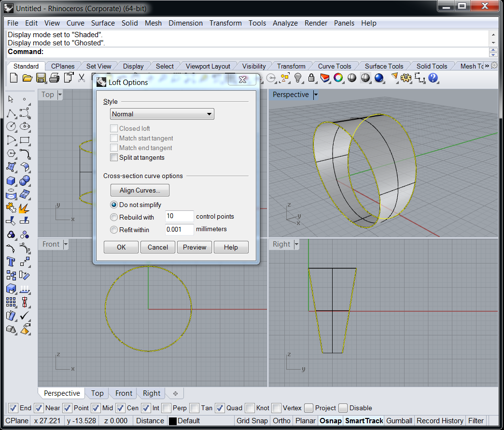Image resolution: width=504 pixels, height=430 pixels.
Task: Open the Analyze menu
Action: click(285, 23)
